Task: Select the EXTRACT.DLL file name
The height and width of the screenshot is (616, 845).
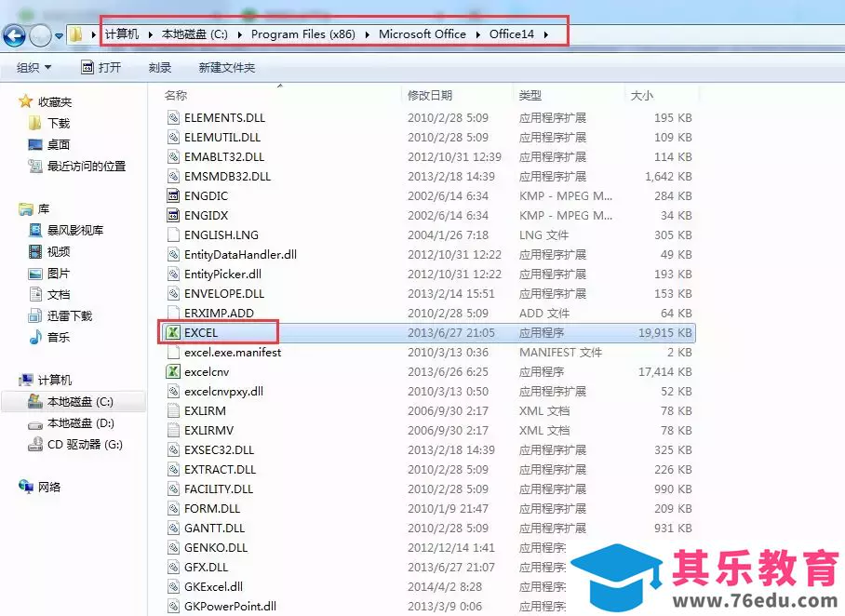Action: (x=220, y=469)
